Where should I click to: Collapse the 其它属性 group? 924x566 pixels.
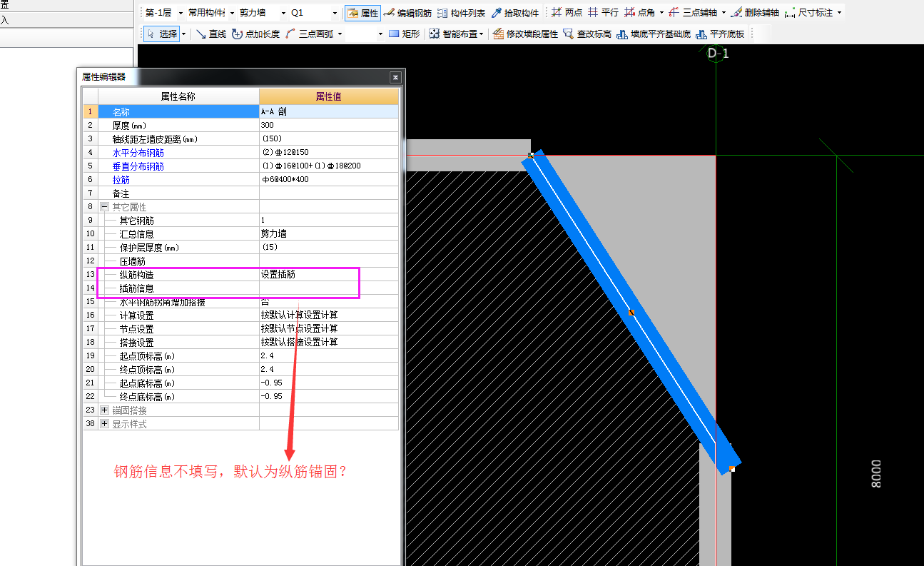[104, 206]
